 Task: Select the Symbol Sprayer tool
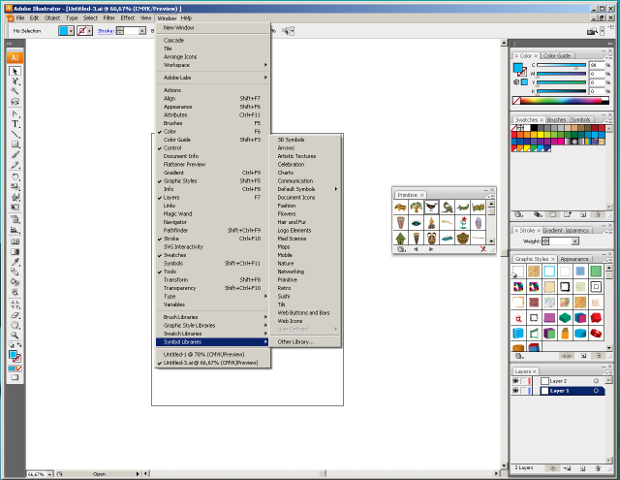point(15,219)
